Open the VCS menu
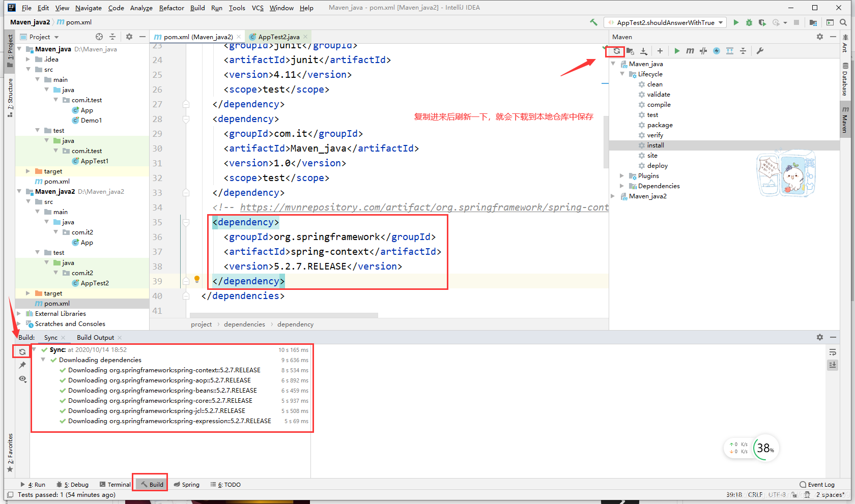Screen dimensions: 855x504 (x=258, y=8)
